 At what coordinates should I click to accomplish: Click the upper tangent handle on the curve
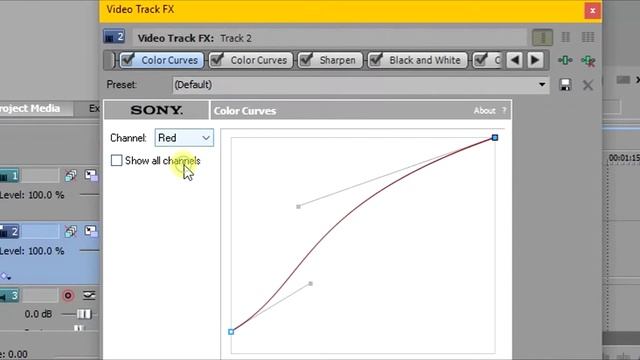pos(298,207)
